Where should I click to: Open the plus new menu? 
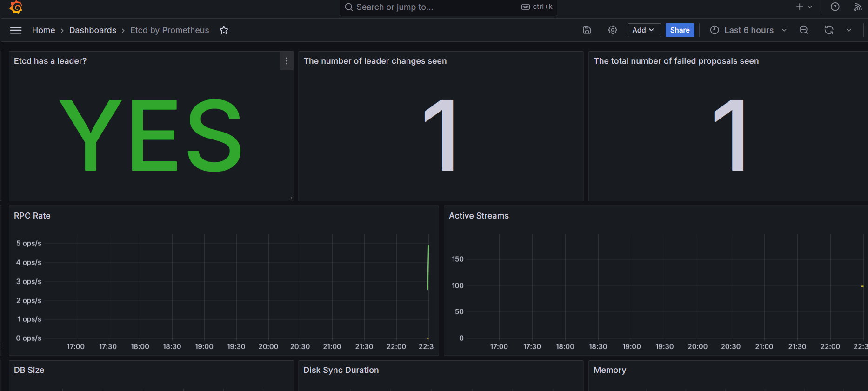(x=804, y=7)
